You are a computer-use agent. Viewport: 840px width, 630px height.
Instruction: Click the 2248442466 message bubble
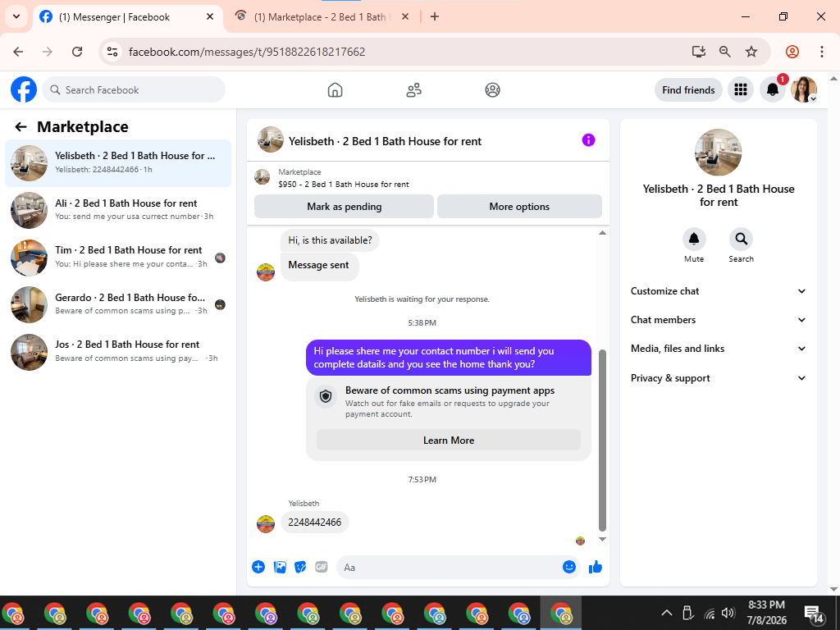[x=314, y=523]
